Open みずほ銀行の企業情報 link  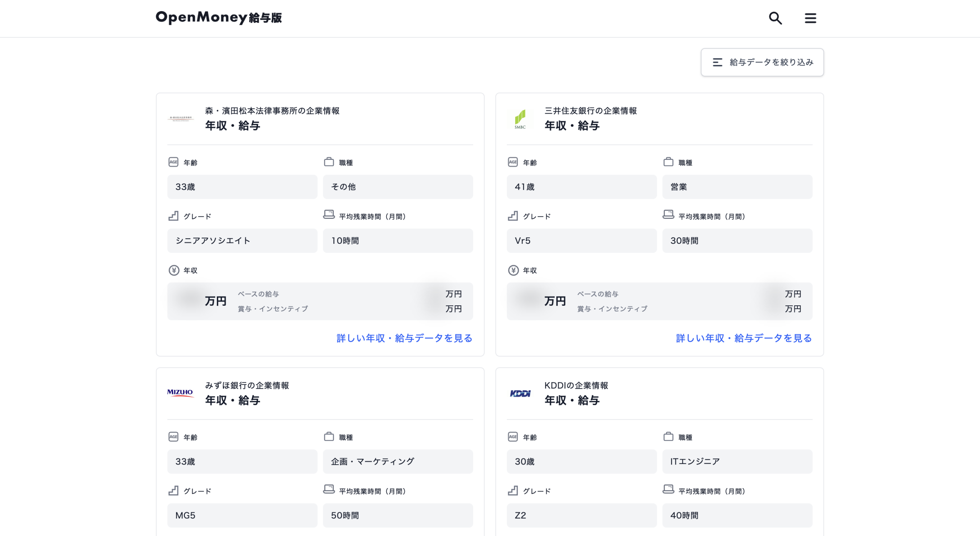247,385
